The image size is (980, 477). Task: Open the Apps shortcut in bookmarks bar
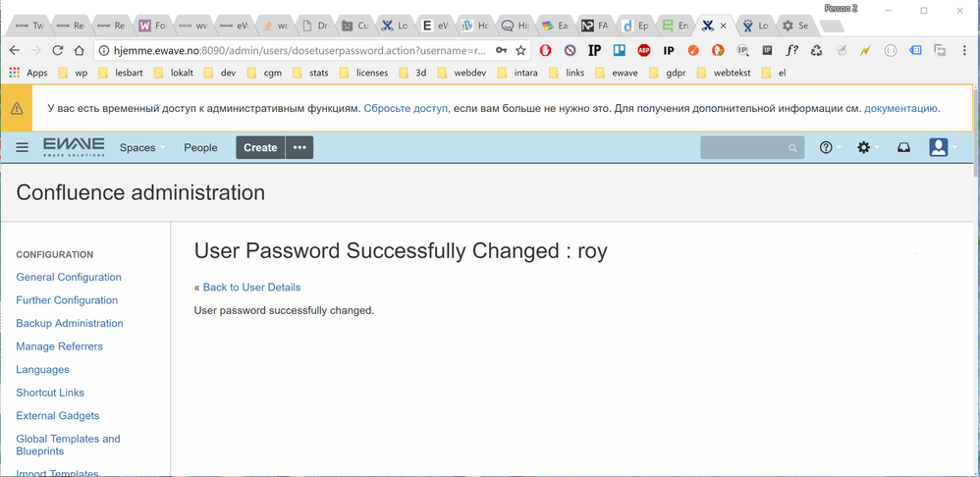pyautogui.click(x=28, y=73)
